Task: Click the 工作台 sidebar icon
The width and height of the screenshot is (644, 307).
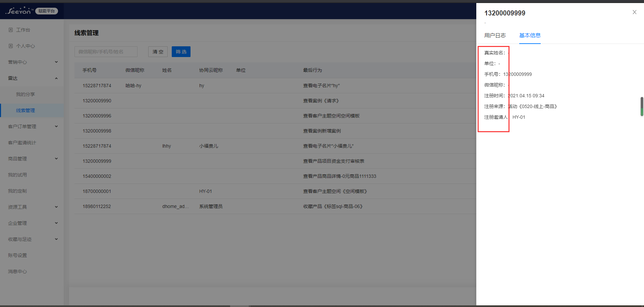Action: click(x=11, y=30)
